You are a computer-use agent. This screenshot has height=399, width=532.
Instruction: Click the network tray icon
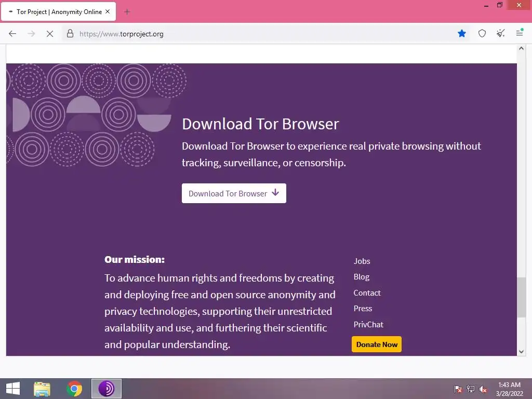[x=470, y=389]
